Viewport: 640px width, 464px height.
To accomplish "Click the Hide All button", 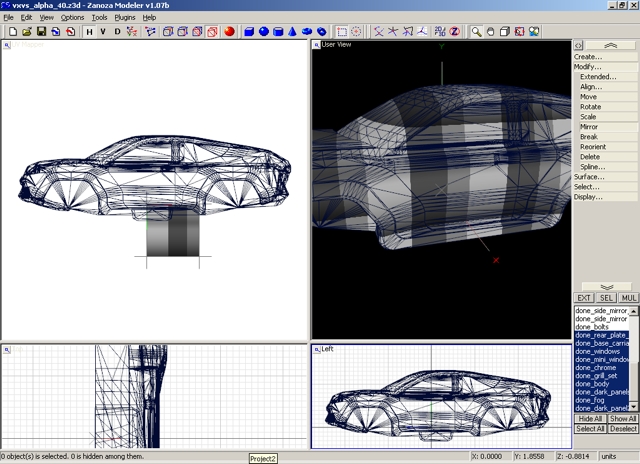I will point(590,419).
